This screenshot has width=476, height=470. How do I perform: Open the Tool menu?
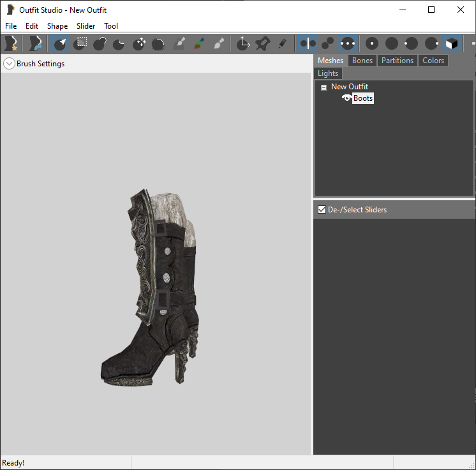111,26
